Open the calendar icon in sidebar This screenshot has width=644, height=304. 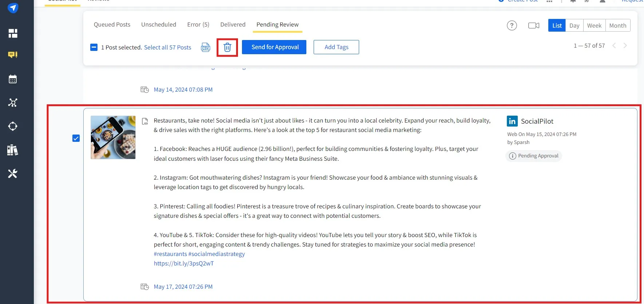[13, 79]
